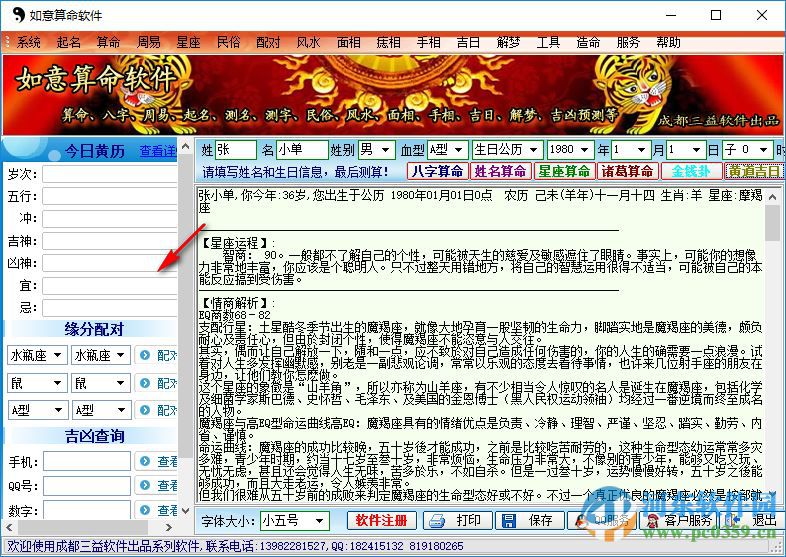Open the 面相 menu
The image size is (786, 557).
click(x=348, y=43)
